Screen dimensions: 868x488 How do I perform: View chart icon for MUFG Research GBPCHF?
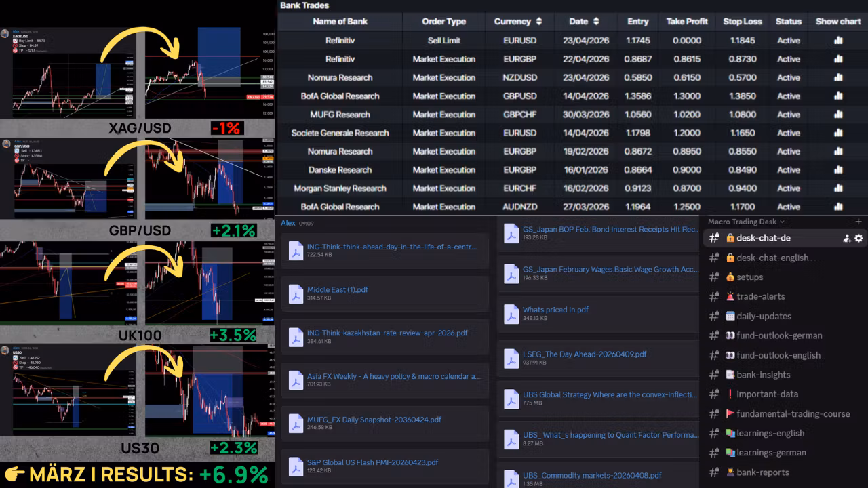(x=838, y=115)
